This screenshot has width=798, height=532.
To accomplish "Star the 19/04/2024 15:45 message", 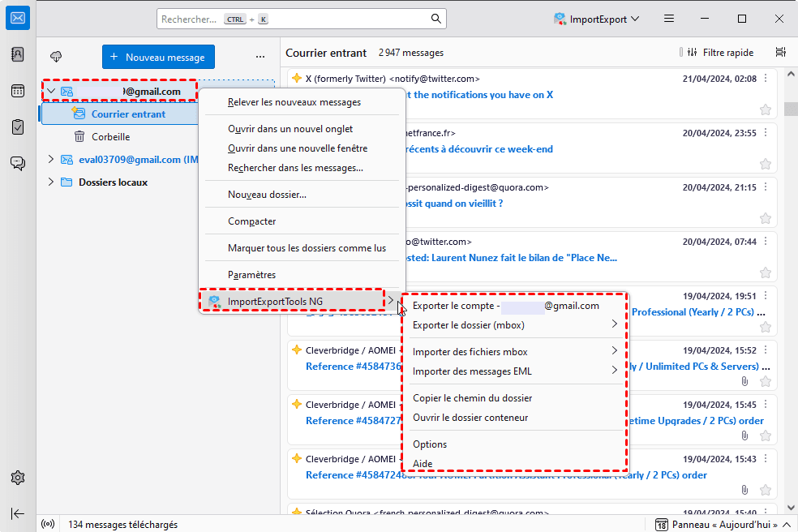I will tap(765, 435).
